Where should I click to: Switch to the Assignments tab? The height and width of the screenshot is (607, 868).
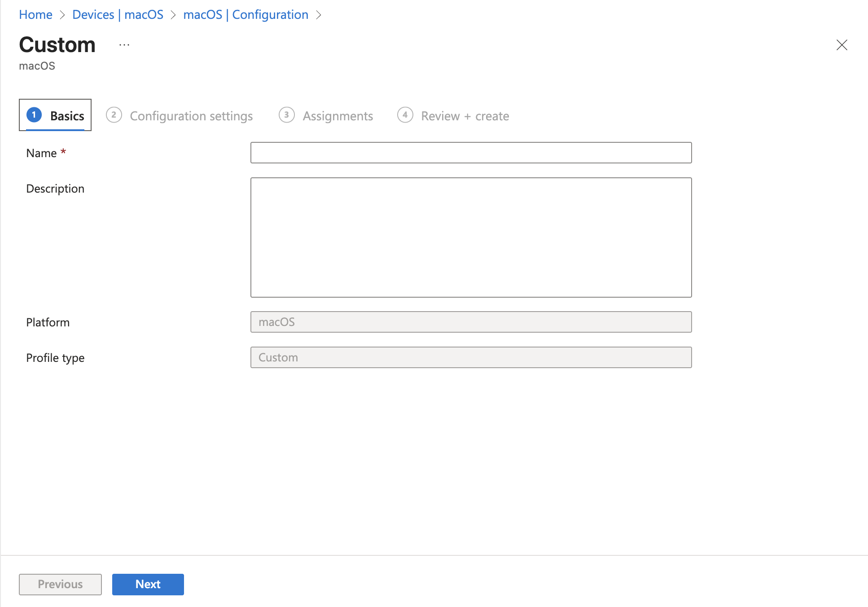coord(338,116)
